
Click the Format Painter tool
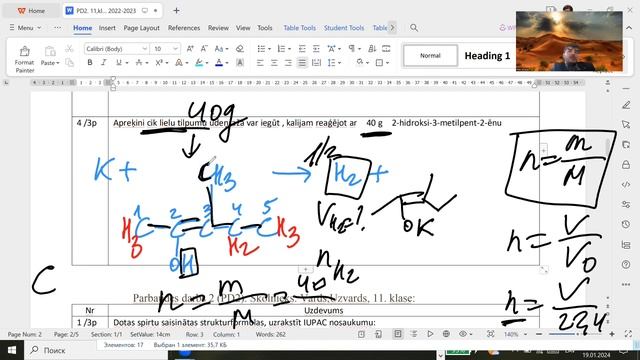tap(24, 59)
